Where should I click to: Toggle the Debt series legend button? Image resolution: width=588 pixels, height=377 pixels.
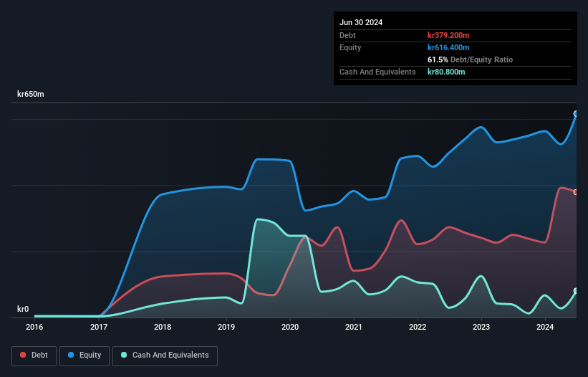coord(34,355)
